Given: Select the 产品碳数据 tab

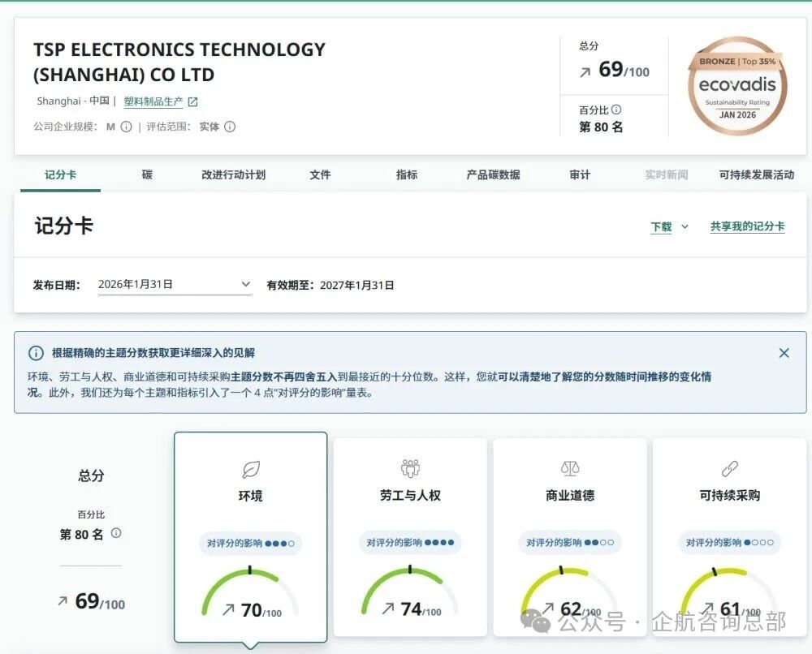Looking at the screenshot, I should click(493, 174).
